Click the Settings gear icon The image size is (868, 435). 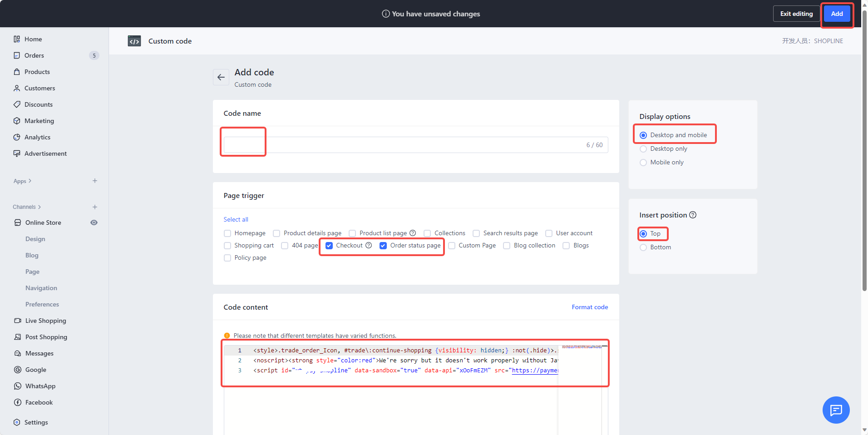17,422
